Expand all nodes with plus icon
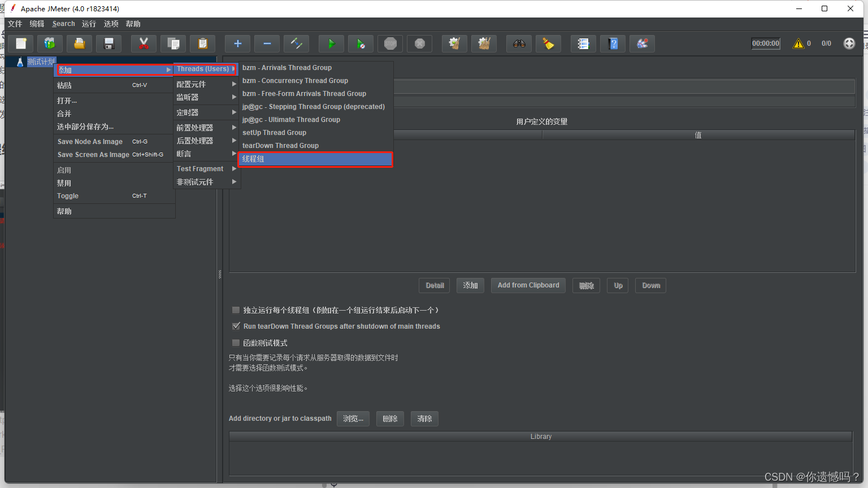This screenshot has width=868, height=488. (238, 43)
